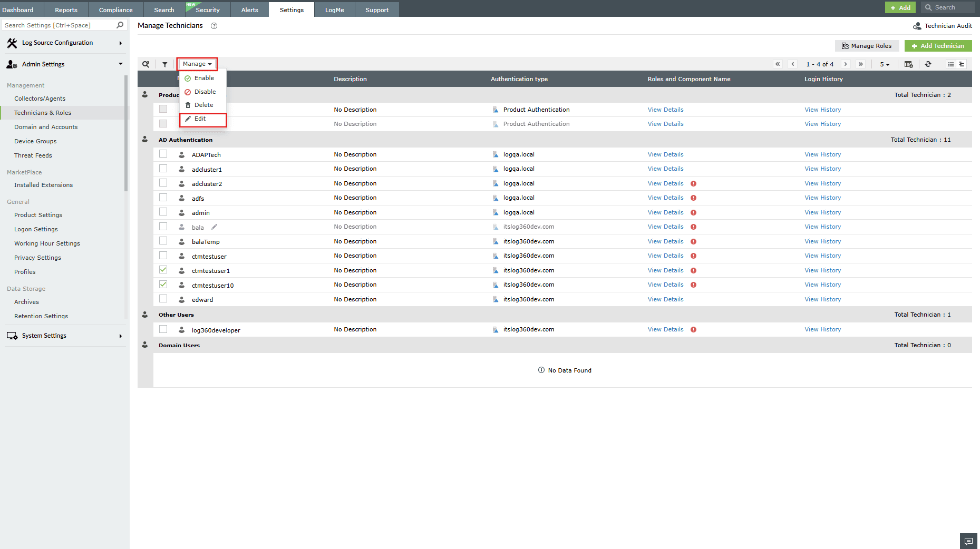The height and width of the screenshot is (549, 980).
Task: Open advanced search icon in table toolbar
Action: 146,64
